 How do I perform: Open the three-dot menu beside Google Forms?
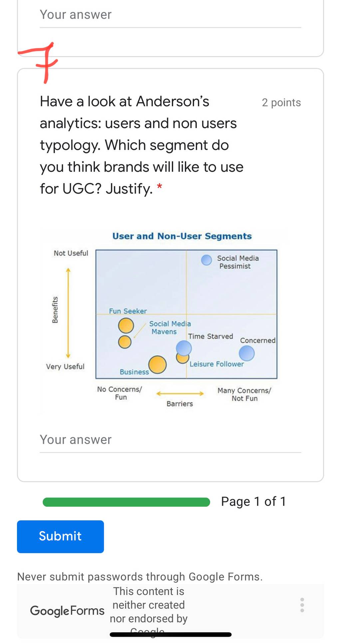pyautogui.click(x=302, y=605)
